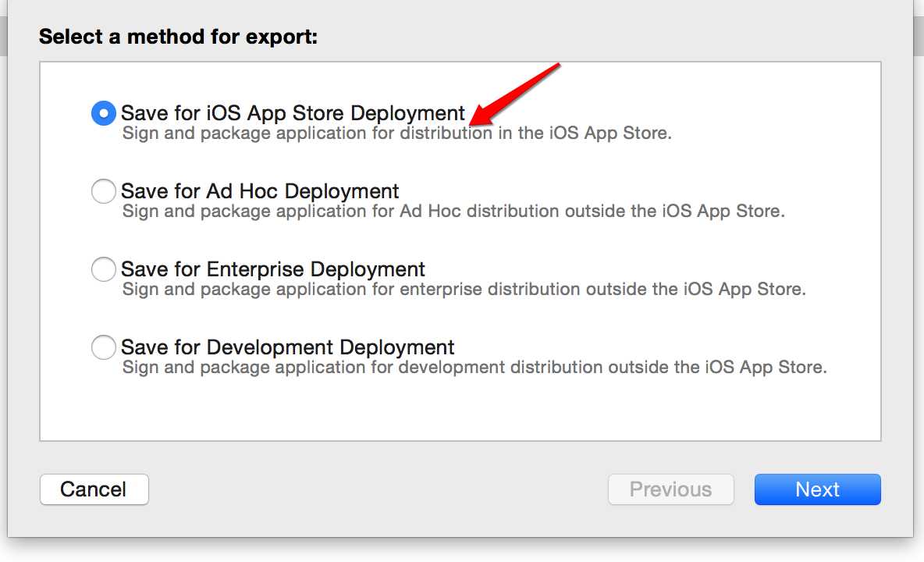This screenshot has width=924, height=562.
Task: Pick the Development Deployment radio button
Action: pos(103,347)
